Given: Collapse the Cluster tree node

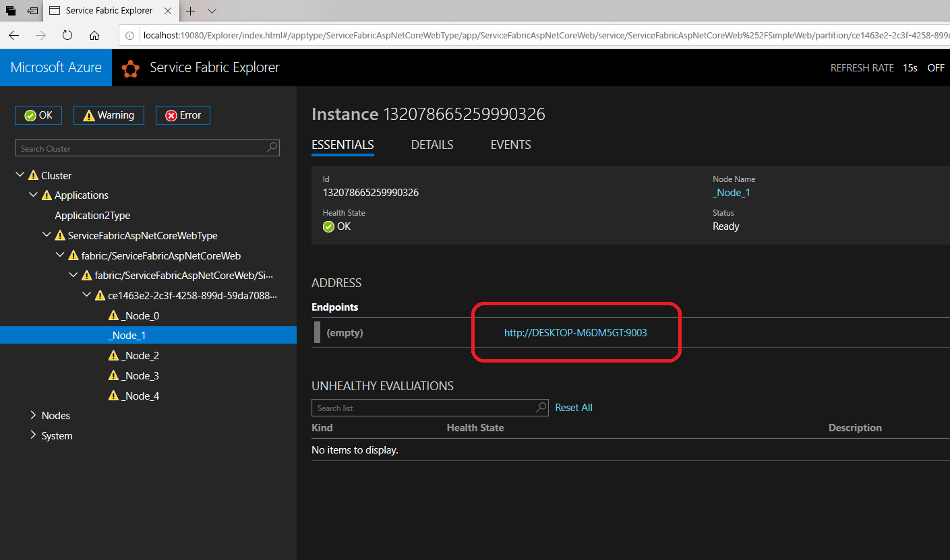Looking at the screenshot, I should click(20, 175).
